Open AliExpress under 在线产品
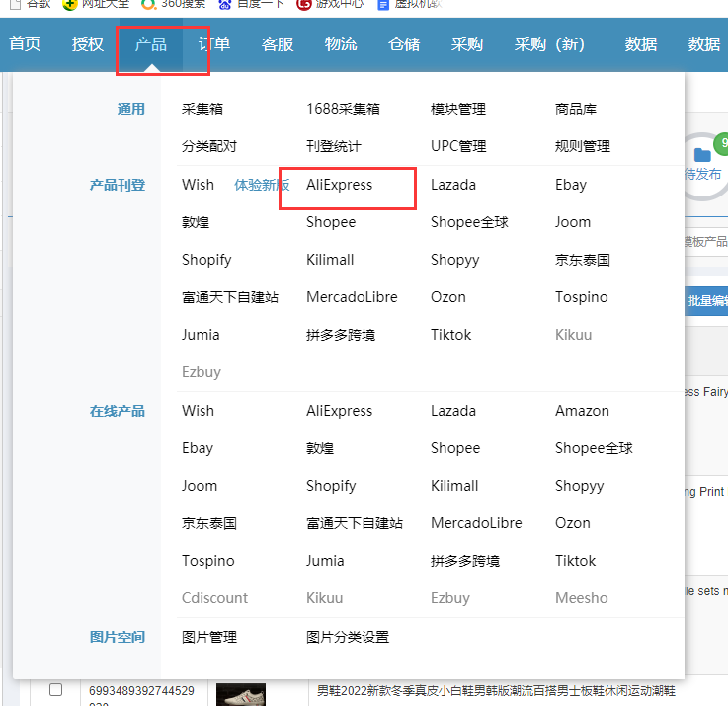Viewport: 728px width, 706px height. click(x=340, y=411)
